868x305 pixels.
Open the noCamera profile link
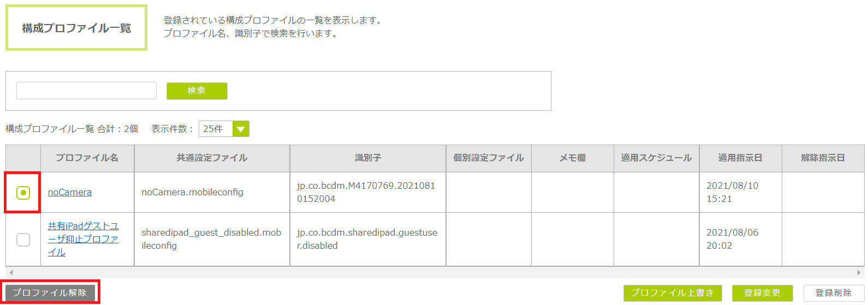(x=70, y=192)
